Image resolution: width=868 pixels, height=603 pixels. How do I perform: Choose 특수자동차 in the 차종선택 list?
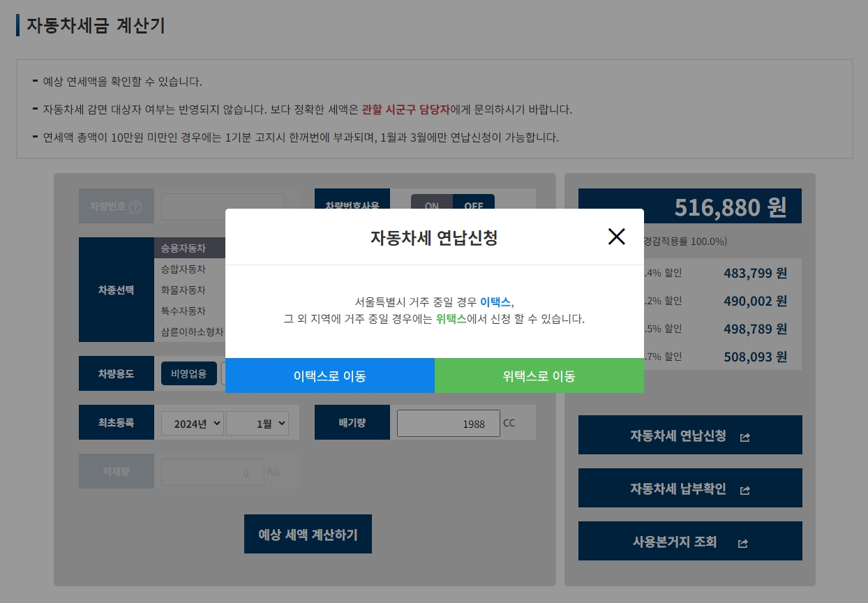(x=184, y=311)
